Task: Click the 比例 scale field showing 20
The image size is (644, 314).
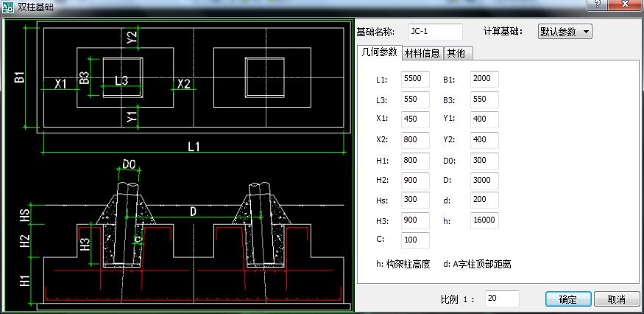Action: click(x=502, y=299)
